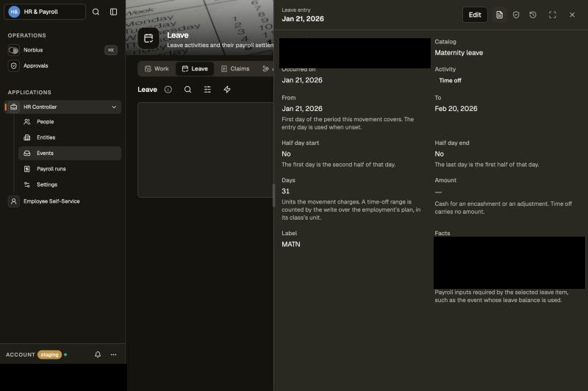Viewport: 588px width, 391px height.
Task: Click the Half day end No value
Action: (x=439, y=154)
